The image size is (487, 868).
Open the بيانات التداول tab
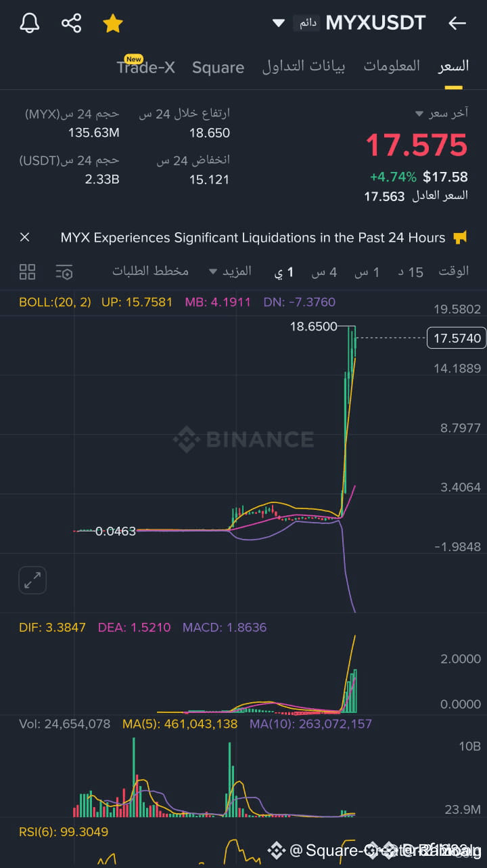click(x=304, y=66)
